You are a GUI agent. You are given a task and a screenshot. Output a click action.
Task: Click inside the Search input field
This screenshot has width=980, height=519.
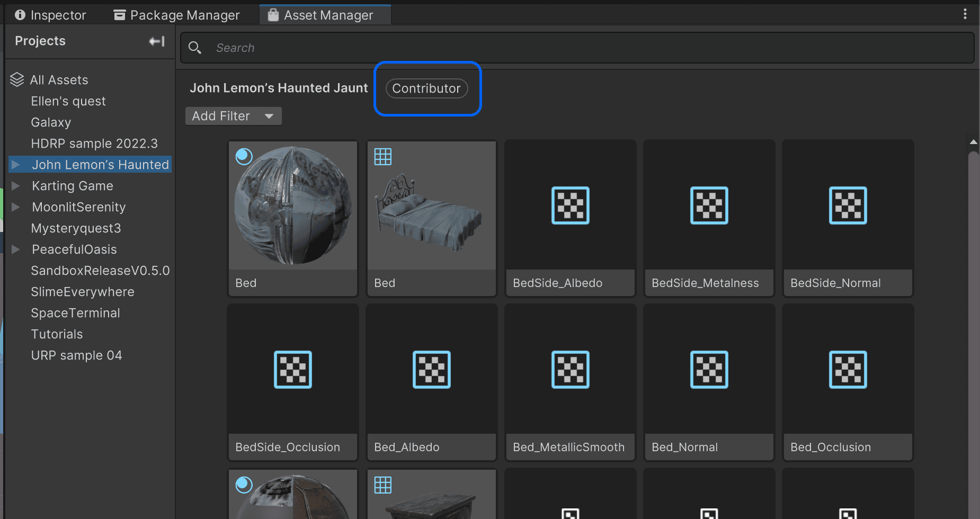[x=371, y=48]
